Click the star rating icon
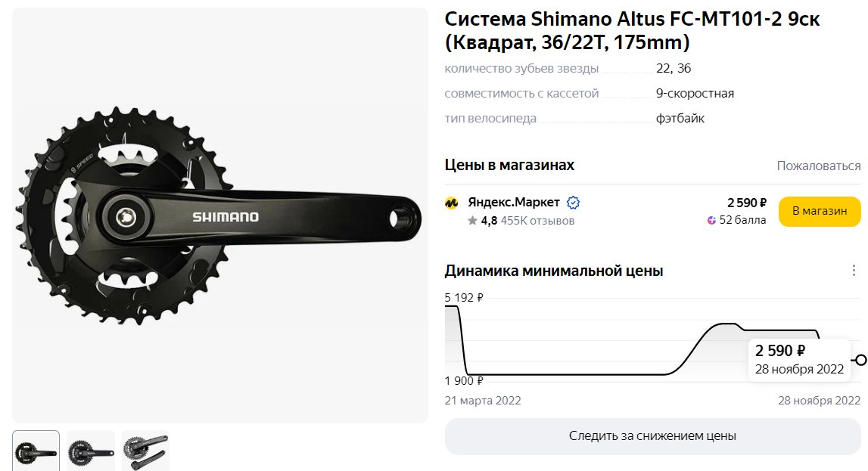This screenshot has height=471, width=868. [472, 221]
